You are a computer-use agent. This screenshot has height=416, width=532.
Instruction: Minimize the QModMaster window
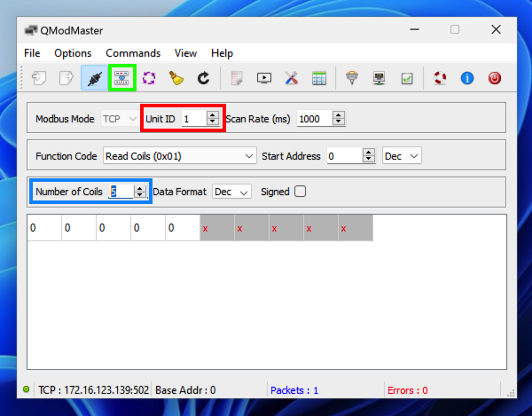click(x=414, y=29)
